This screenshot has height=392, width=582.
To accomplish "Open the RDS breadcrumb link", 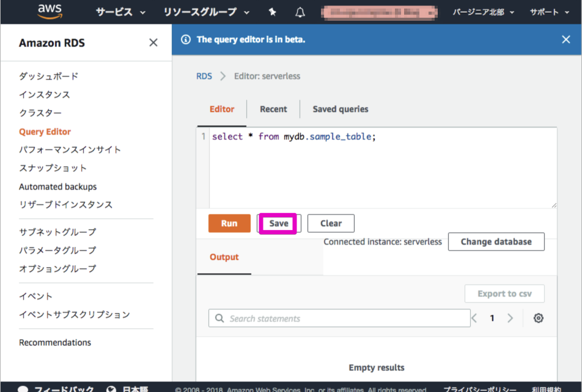I will [204, 76].
